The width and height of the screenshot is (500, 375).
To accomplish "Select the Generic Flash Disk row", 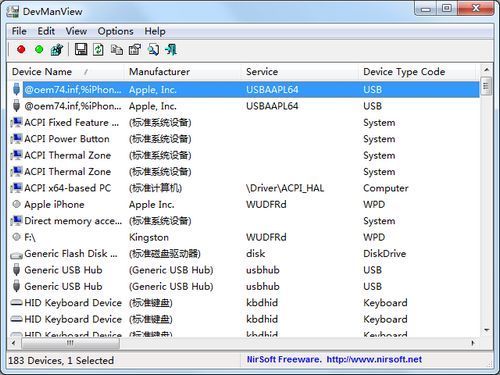I will pos(243,254).
